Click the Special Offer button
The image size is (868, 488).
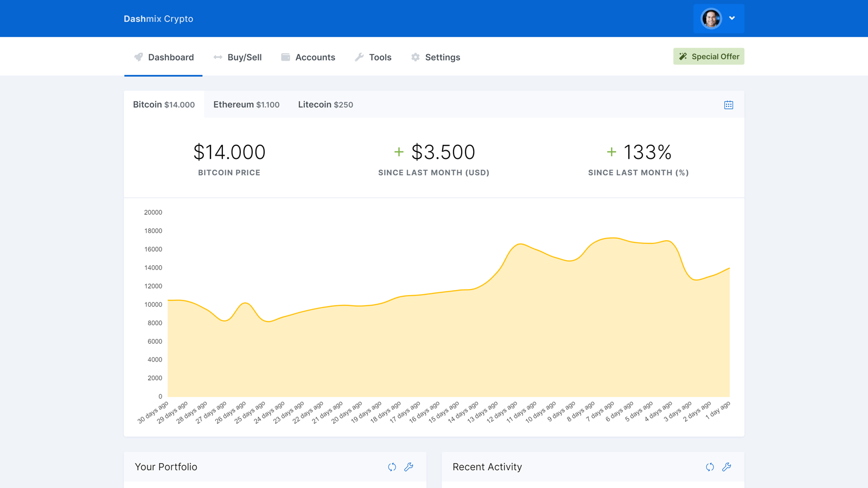[709, 56]
